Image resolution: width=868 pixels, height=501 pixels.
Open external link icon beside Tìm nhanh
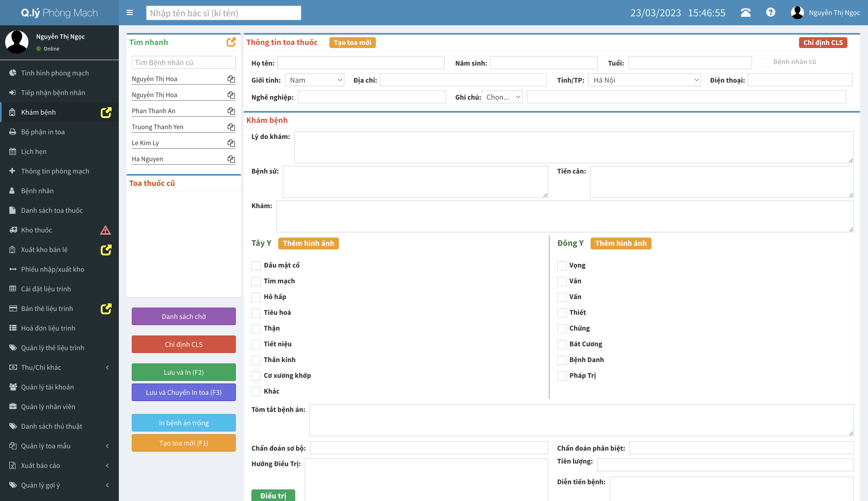231,42
